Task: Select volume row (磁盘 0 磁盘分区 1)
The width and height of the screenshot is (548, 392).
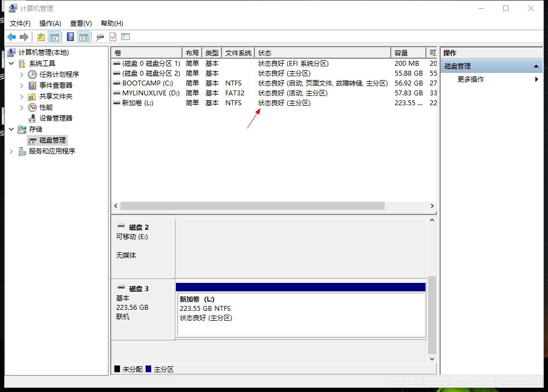Action: 275,63
